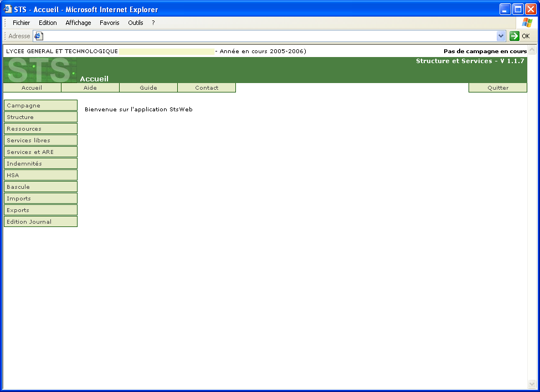Click the 'Année en cours 2005-2006' text
Screen dimensions: 540x392
click(x=262, y=51)
